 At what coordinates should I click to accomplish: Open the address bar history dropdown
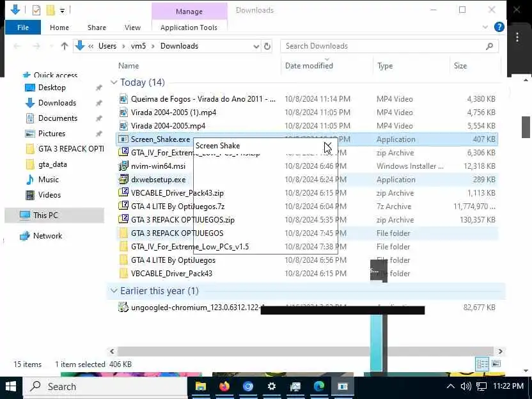[x=256, y=46]
